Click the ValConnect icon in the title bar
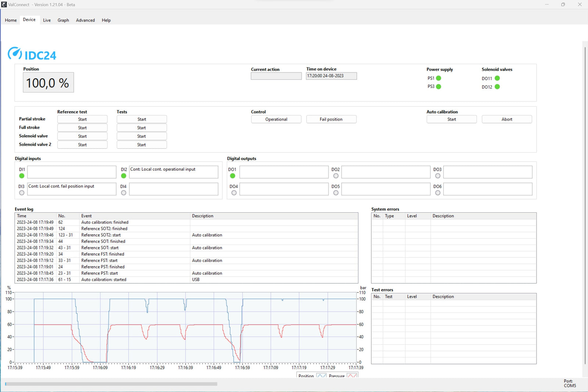This screenshot has width=588, height=392. (x=4, y=4)
